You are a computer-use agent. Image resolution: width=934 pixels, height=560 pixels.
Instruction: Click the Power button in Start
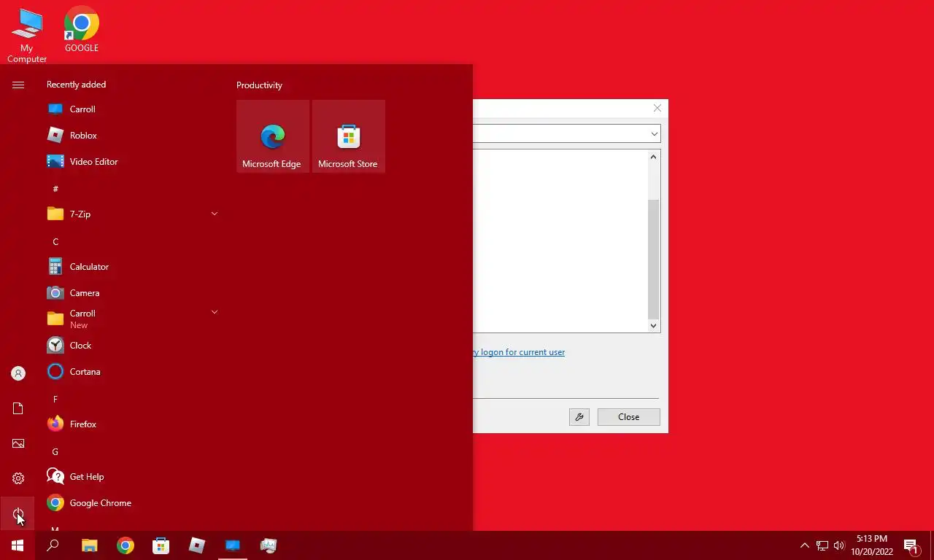tap(18, 513)
